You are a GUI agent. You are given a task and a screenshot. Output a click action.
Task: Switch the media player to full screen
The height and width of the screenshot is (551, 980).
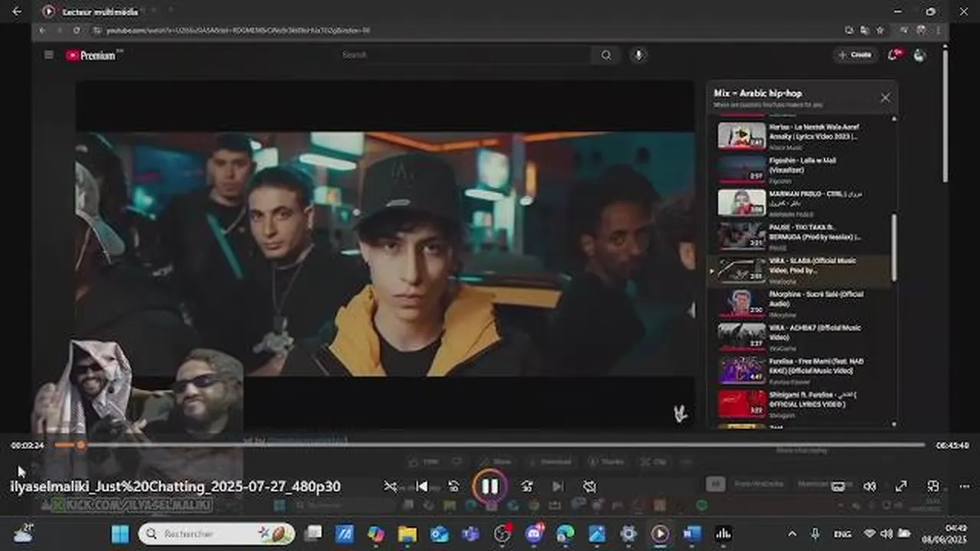click(x=901, y=486)
